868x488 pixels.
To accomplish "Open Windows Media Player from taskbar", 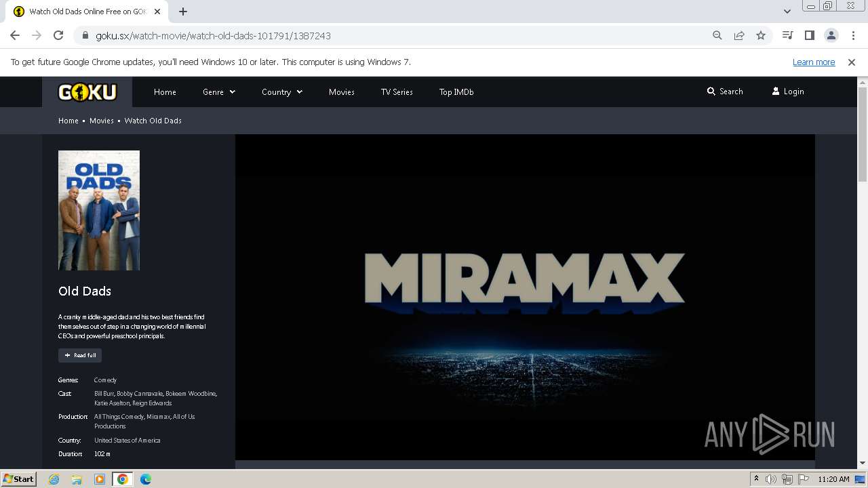I will point(100,479).
